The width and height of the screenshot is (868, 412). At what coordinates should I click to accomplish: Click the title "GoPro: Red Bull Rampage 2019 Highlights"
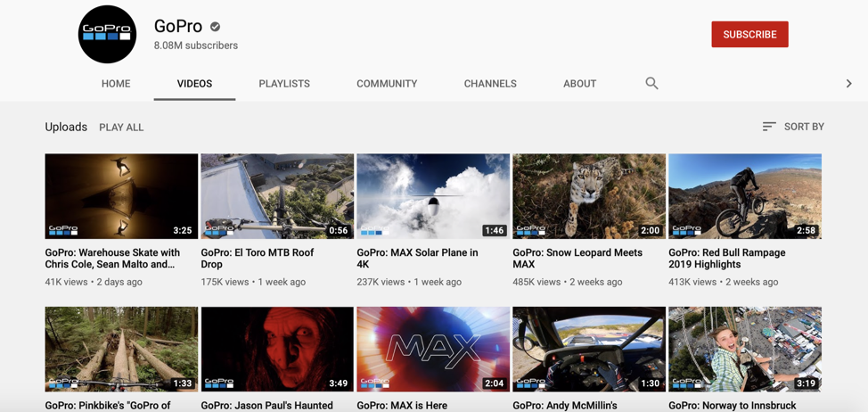[x=727, y=258]
